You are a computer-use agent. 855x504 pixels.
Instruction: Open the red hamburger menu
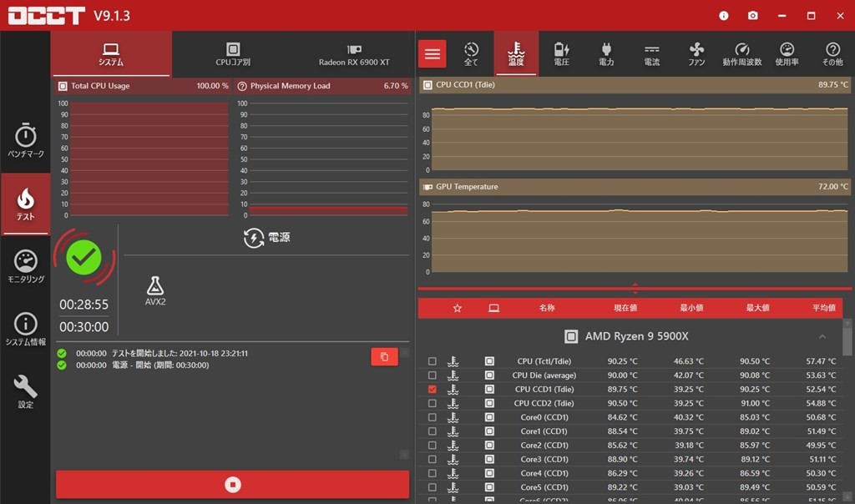(x=432, y=54)
